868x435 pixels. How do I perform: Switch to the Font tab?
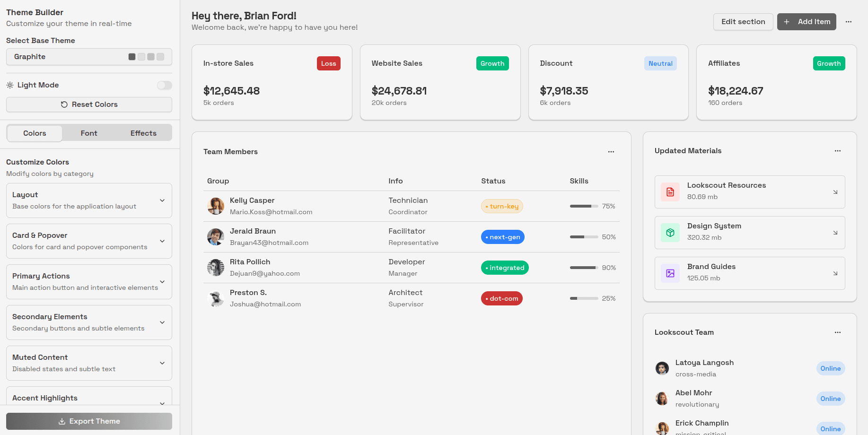click(89, 133)
